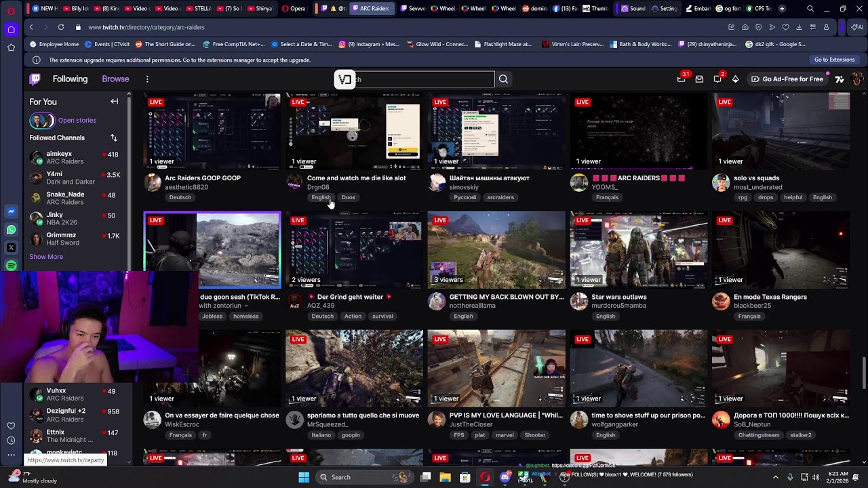Viewport: 868px width, 488px height.
Task: Open Discord from the taskbar
Action: 505,477
